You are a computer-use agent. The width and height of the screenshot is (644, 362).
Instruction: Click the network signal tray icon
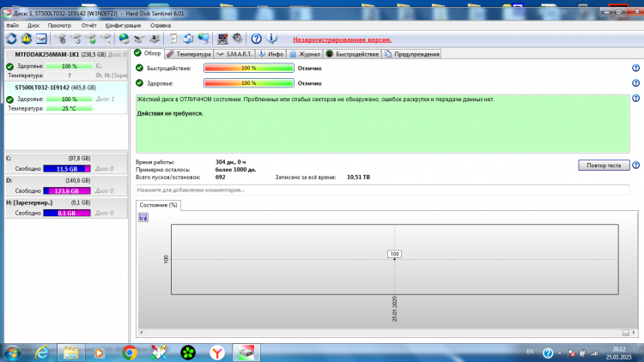click(x=594, y=353)
